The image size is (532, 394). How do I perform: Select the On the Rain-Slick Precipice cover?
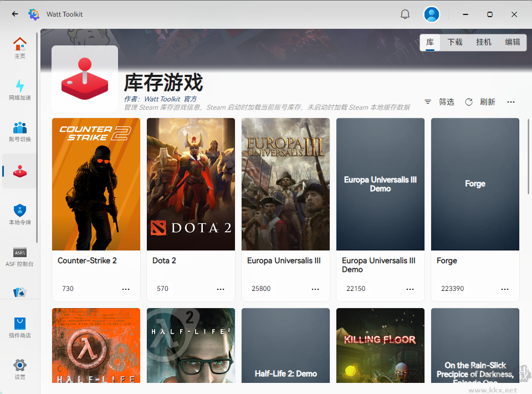click(475, 345)
